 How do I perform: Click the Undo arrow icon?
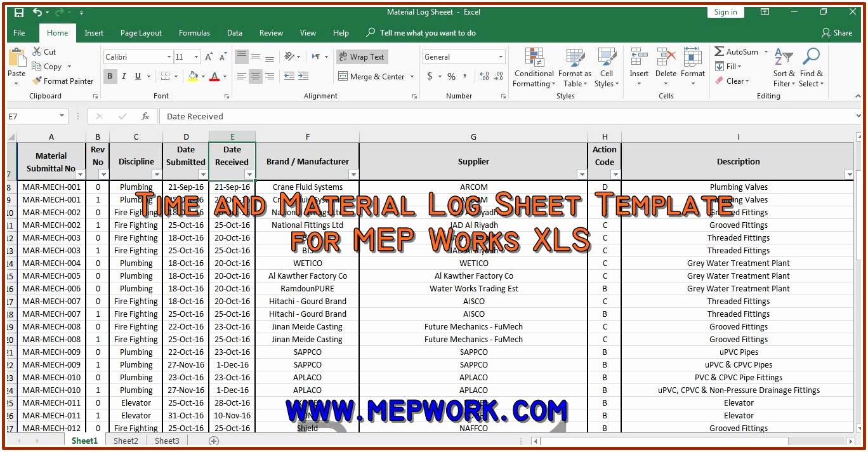(x=37, y=12)
